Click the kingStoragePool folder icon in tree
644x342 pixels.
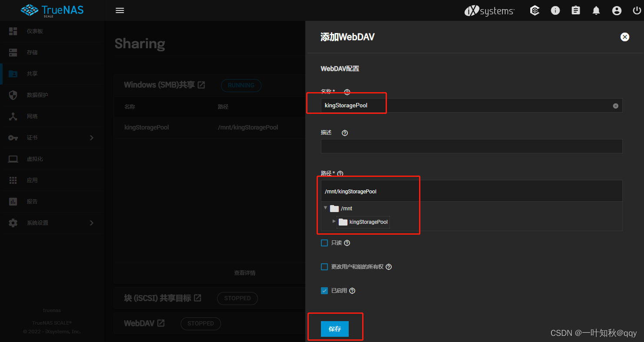click(343, 222)
